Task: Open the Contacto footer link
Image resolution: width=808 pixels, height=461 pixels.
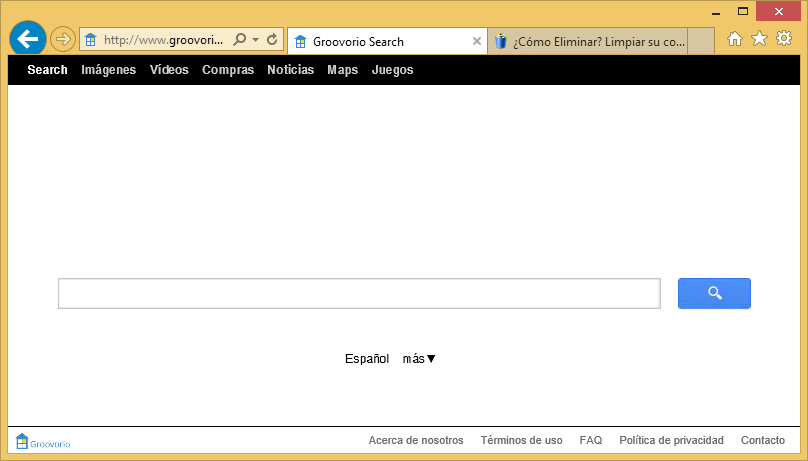Action: click(x=763, y=440)
